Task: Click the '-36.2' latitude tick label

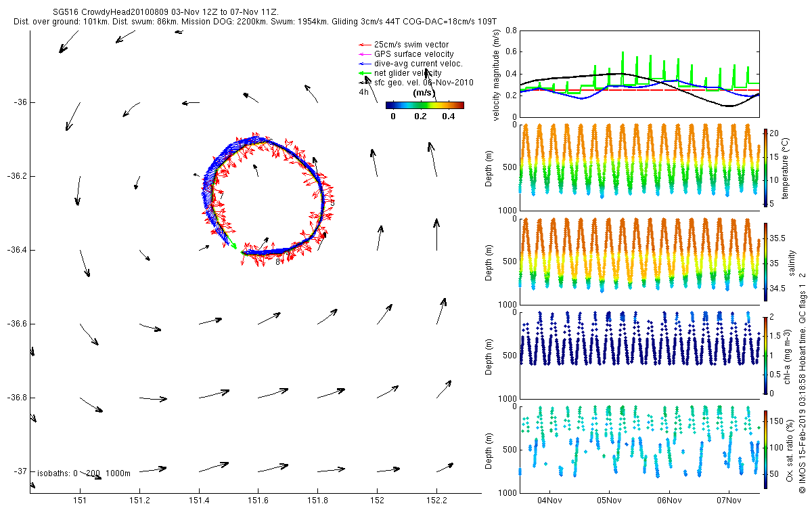Action: pyautogui.click(x=17, y=176)
